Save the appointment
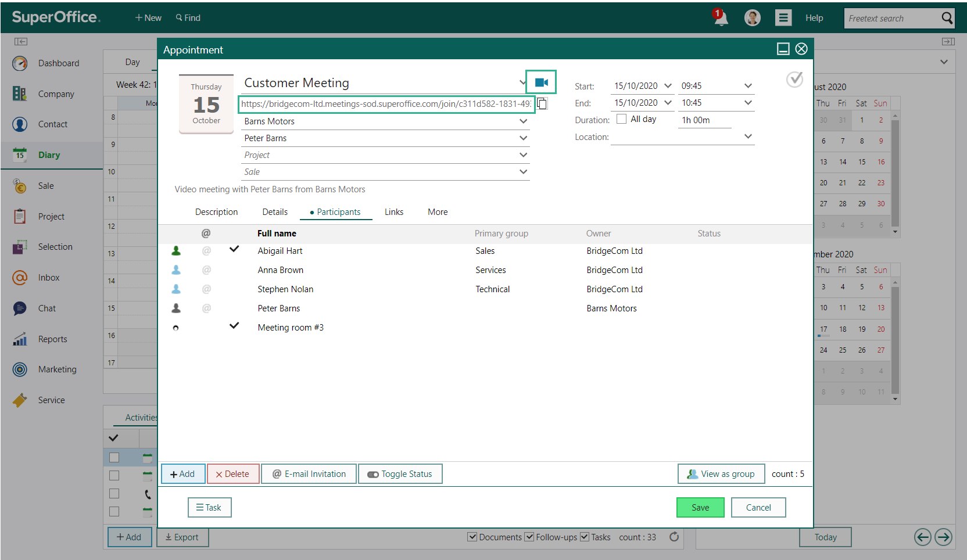Image resolution: width=967 pixels, height=560 pixels. 700,508
